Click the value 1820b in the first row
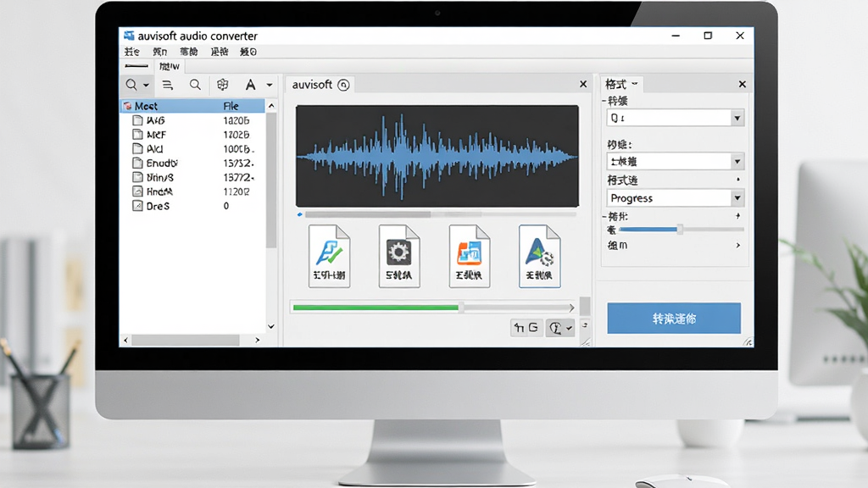This screenshot has width=868, height=488. point(236,120)
